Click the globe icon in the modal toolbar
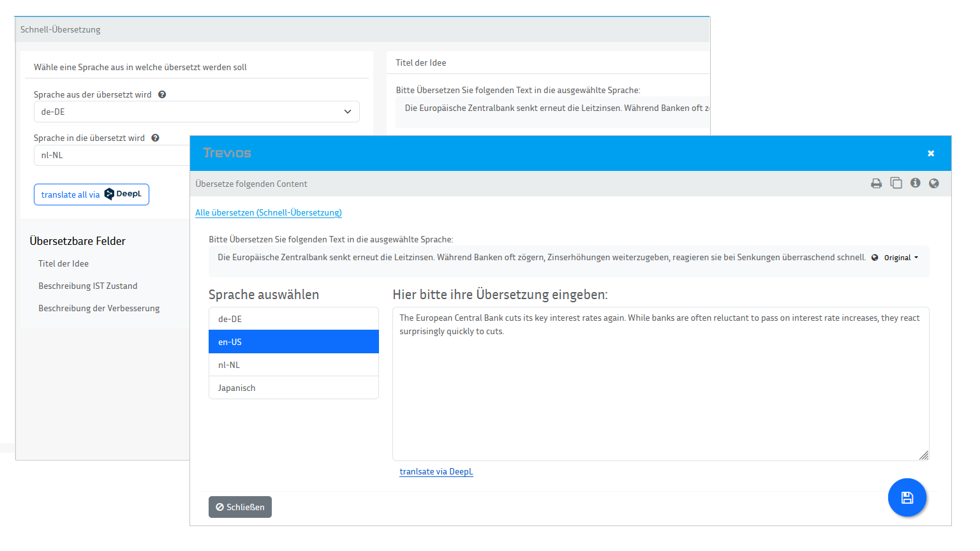Viewport: 980px width, 551px height. click(x=933, y=183)
